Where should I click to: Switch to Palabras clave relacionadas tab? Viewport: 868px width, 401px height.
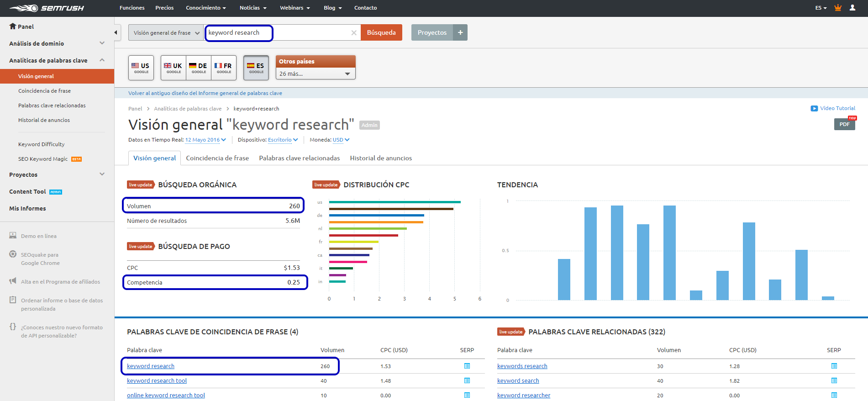[x=299, y=158]
